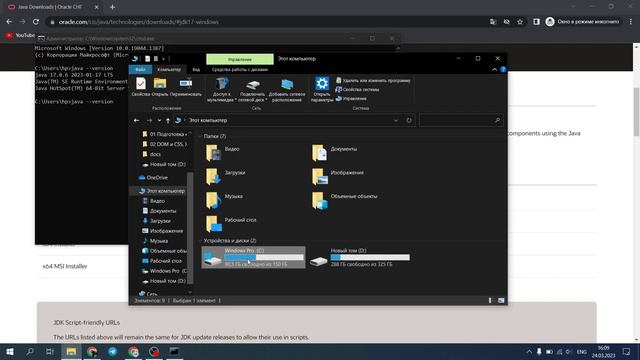The image size is (640, 360).
Task: Reload the Chrome page
Action: [36, 22]
